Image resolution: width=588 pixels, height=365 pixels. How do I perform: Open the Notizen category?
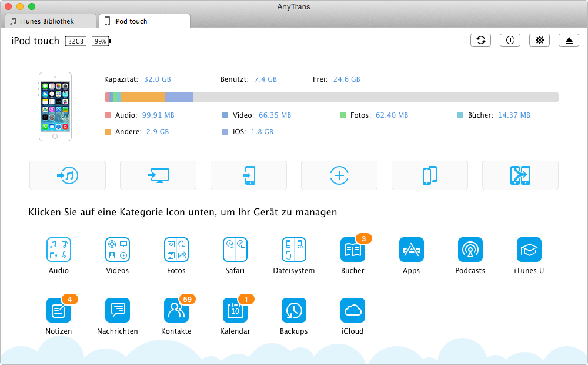58,310
